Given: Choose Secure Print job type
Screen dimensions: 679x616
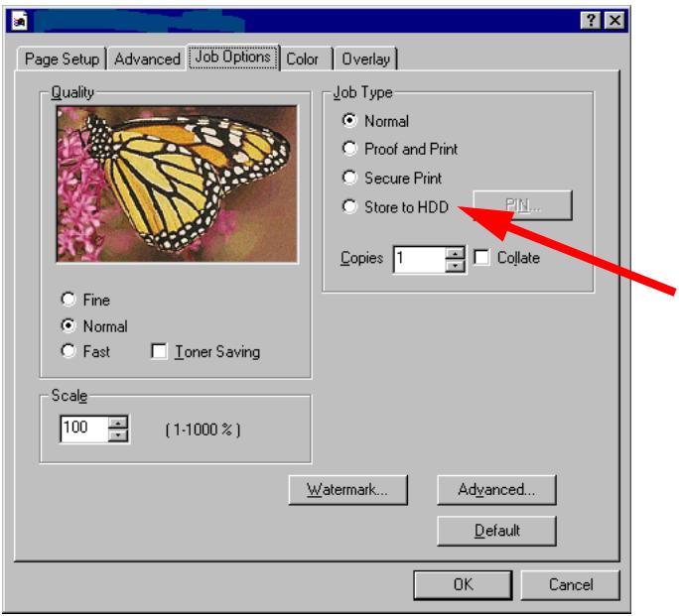Looking at the screenshot, I should point(349,178).
